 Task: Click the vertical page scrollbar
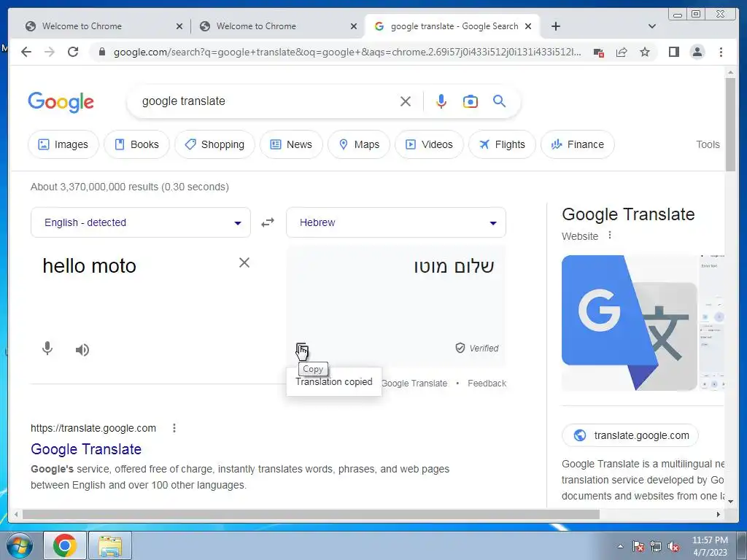tap(730, 124)
